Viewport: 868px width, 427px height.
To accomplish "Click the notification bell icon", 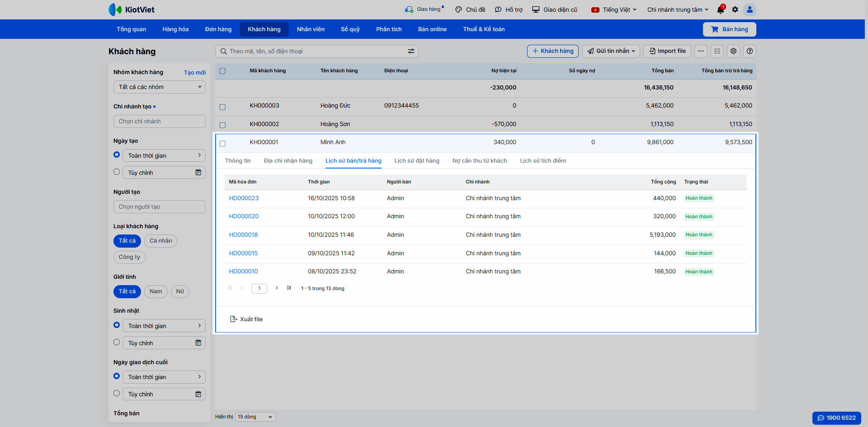I will (720, 10).
